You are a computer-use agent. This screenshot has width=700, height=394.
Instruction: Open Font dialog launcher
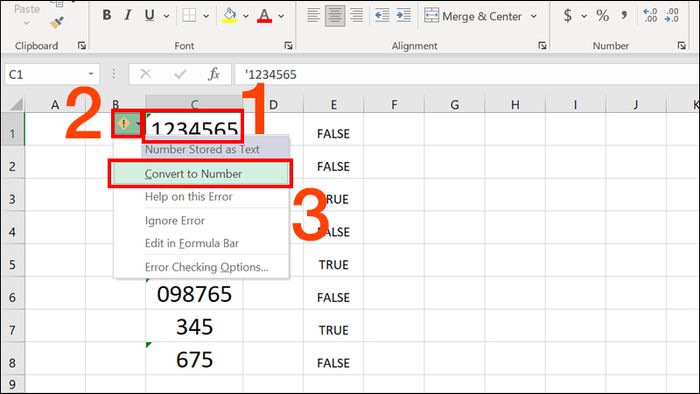click(288, 46)
